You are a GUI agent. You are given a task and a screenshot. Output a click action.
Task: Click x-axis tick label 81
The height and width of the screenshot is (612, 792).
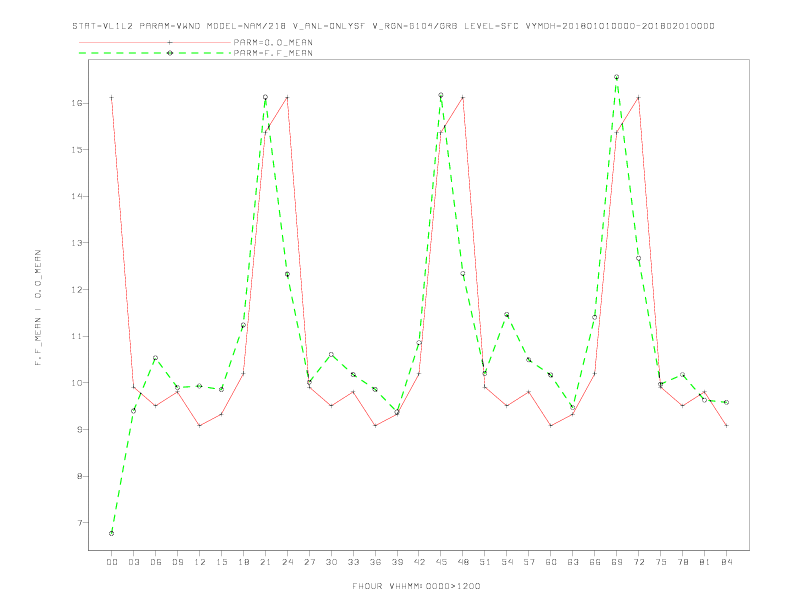(x=705, y=562)
